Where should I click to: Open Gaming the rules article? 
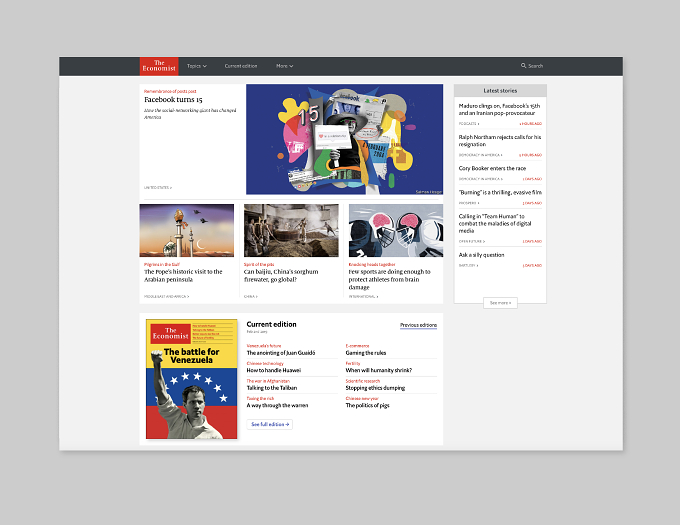(366, 353)
